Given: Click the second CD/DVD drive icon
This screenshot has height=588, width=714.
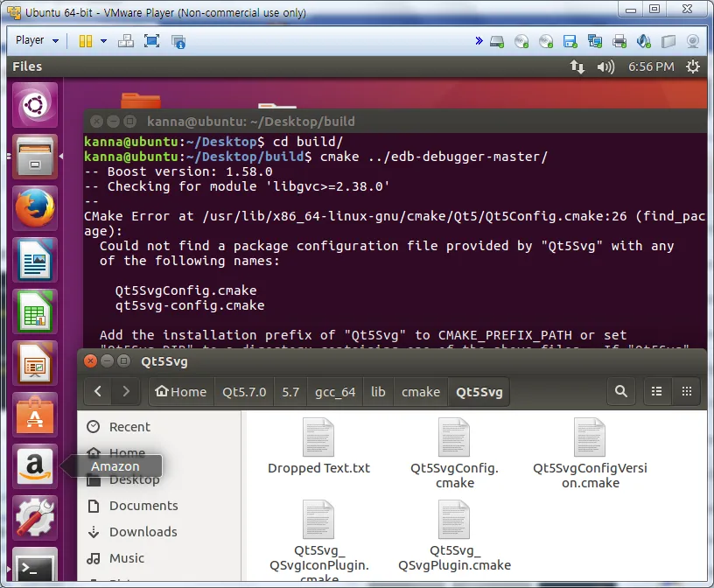Looking at the screenshot, I should coord(545,42).
